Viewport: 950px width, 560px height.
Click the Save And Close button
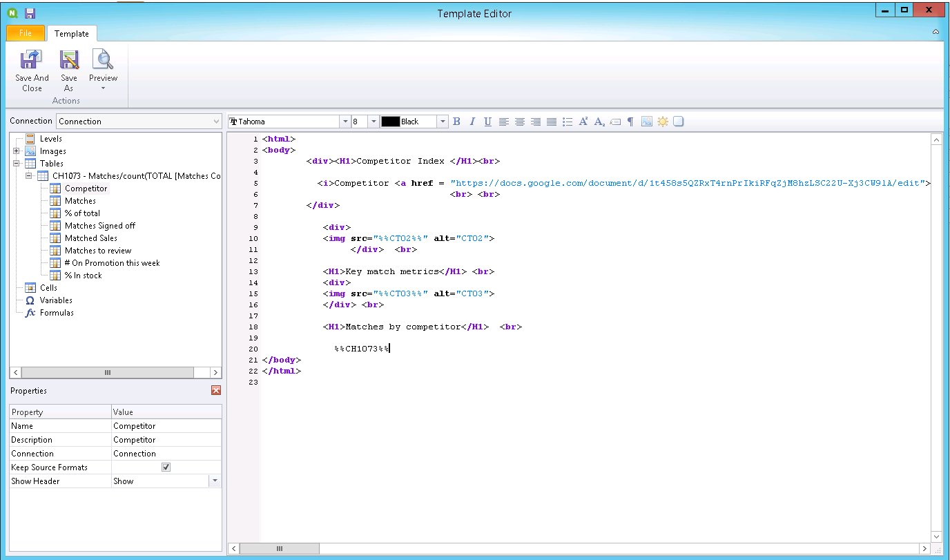32,71
